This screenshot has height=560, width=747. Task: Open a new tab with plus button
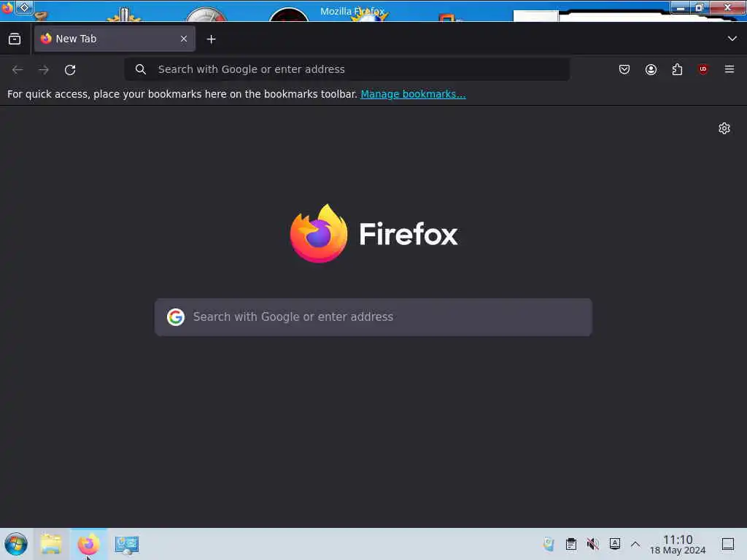click(x=211, y=39)
